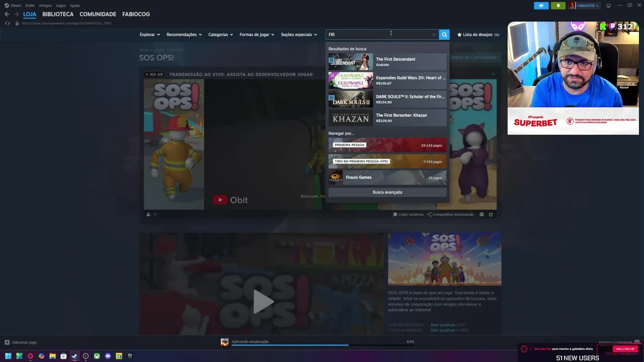
Task: Click the updating game icon in downloads bar
Action: click(224, 342)
